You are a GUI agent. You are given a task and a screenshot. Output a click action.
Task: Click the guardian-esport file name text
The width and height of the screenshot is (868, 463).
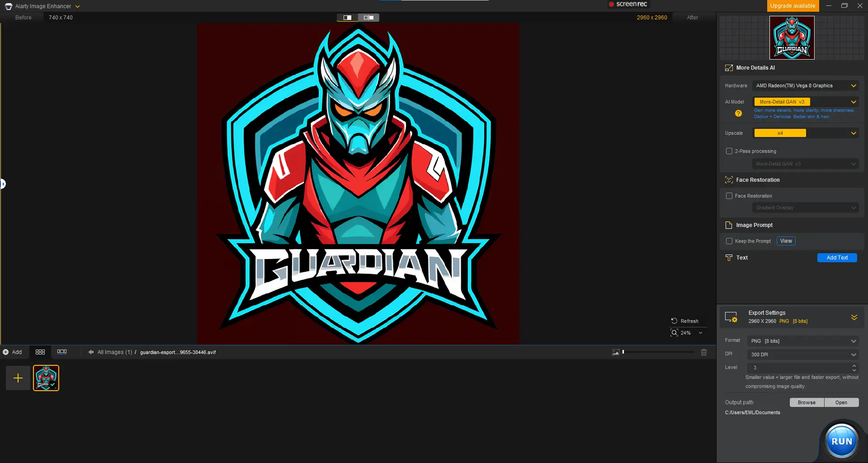[x=178, y=352]
